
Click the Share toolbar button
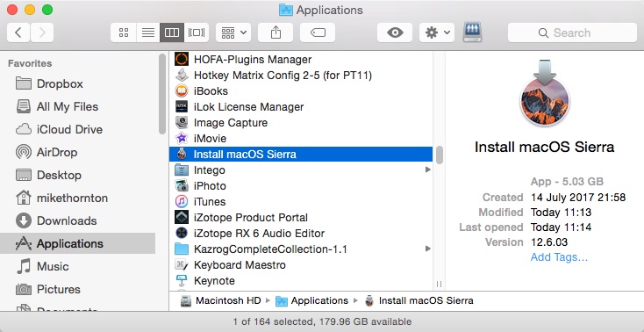click(x=275, y=32)
